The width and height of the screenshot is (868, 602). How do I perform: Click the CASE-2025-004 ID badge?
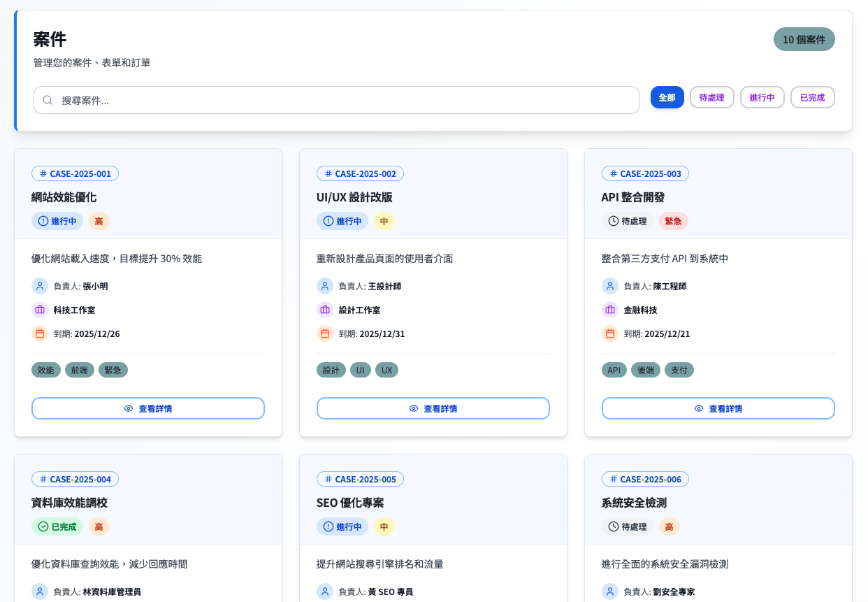click(75, 479)
